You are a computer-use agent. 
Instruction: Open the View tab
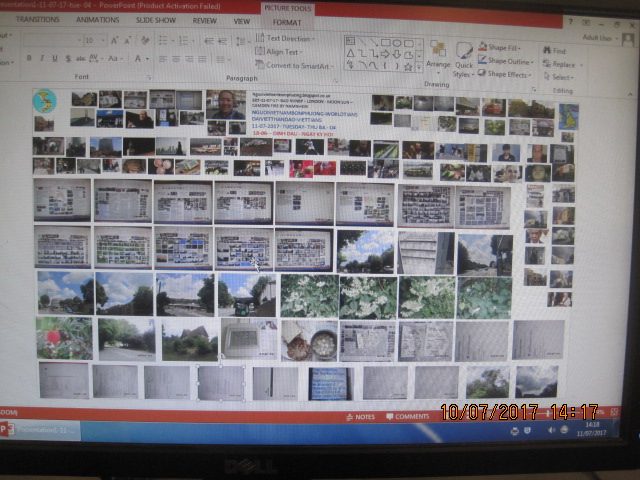(242, 21)
